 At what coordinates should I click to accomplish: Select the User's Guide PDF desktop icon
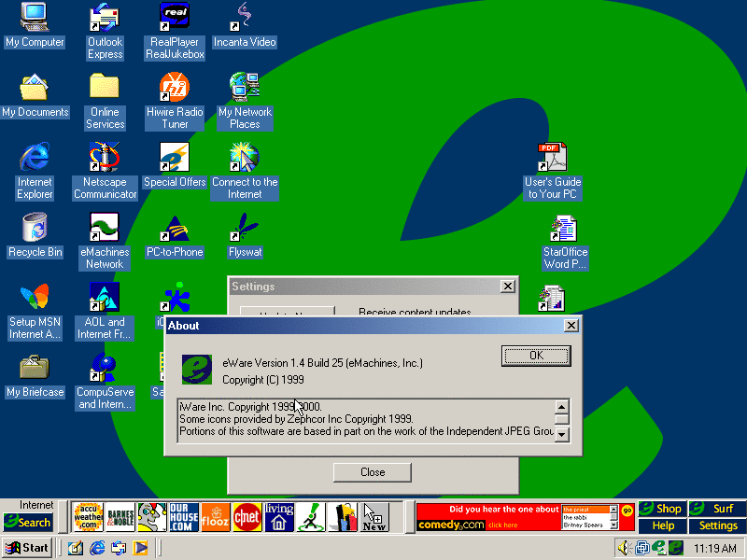(x=552, y=171)
